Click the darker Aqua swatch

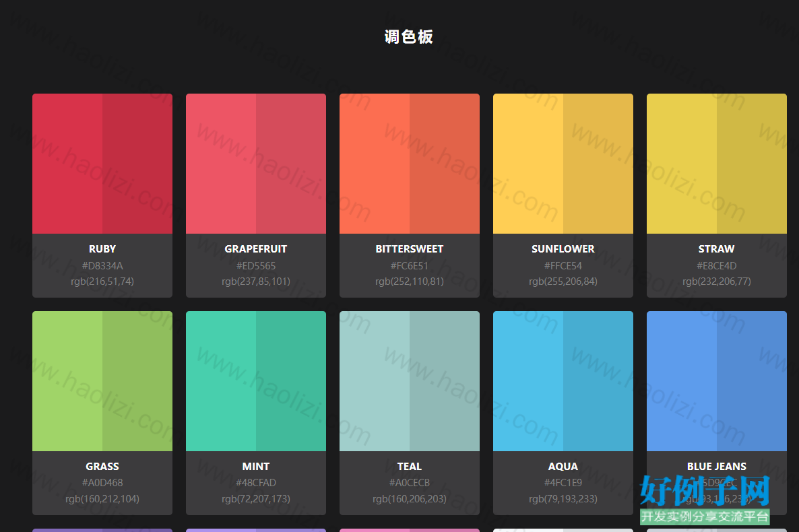click(598, 381)
